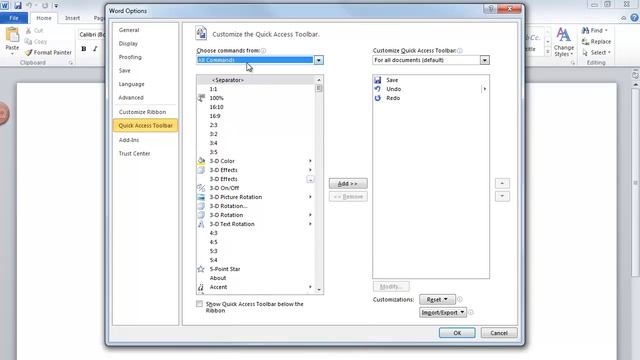This screenshot has height=360, width=640.
Task: Expand the Styles gallery More arrow
Action: point(548,52)
